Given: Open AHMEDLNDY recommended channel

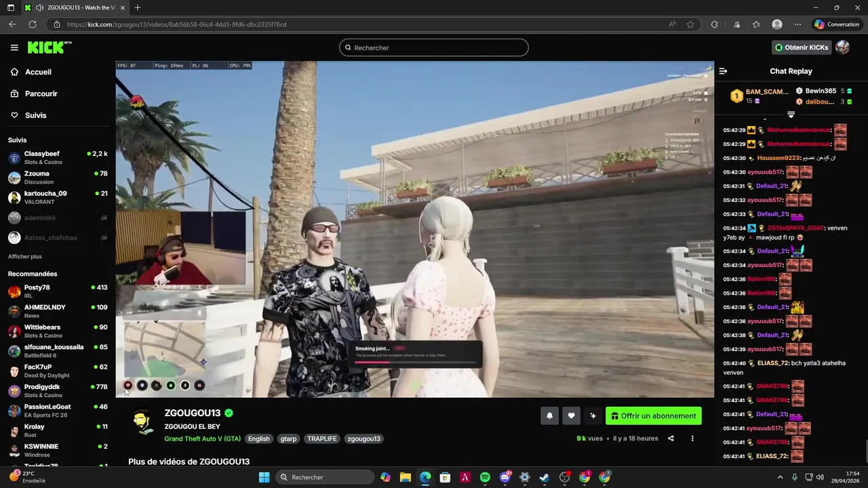Looking at the screenshot, I should click(x=58, y=311).
